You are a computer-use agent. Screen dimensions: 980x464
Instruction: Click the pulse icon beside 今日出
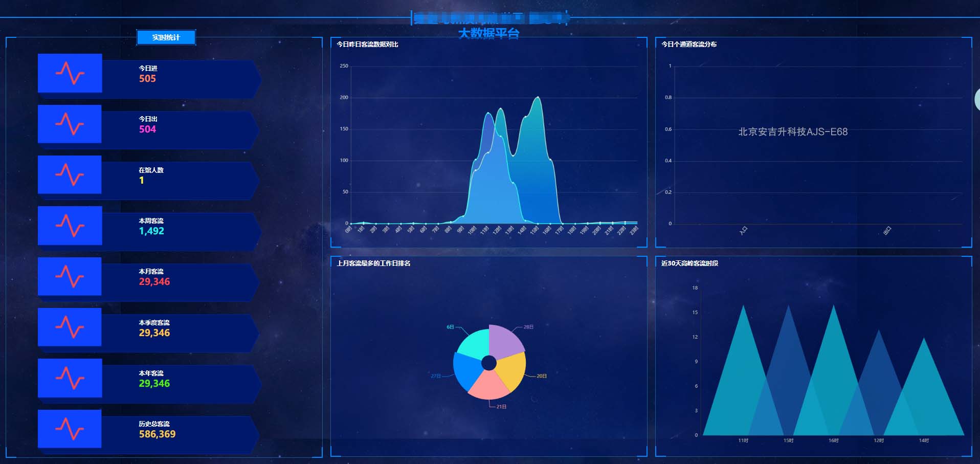tap(70, 124)
